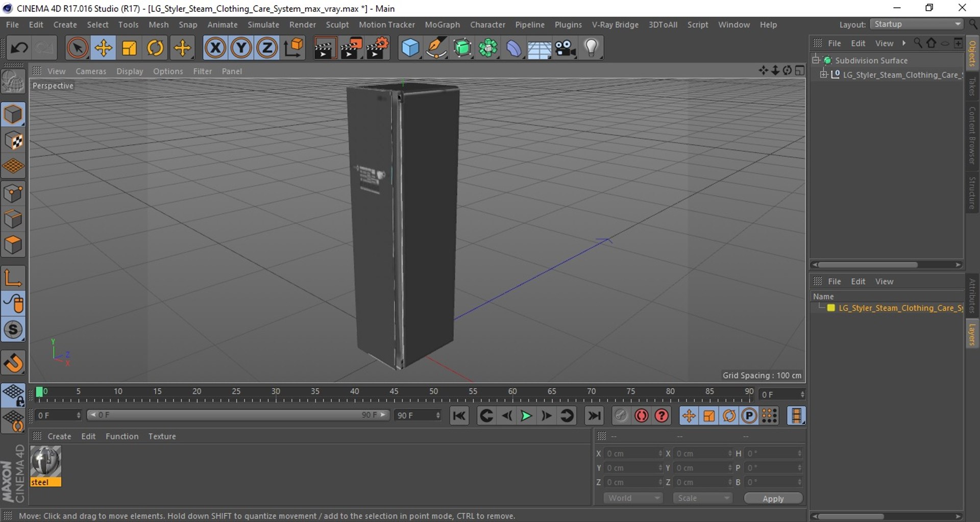Open the Content Browser side tab

(x=972, y=135)
